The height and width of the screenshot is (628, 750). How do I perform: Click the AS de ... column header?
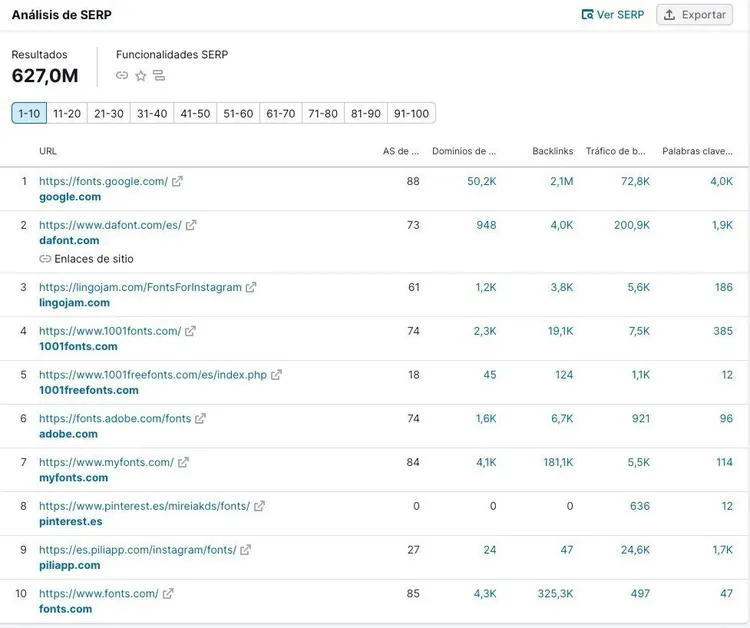click(x=401, y=151)
